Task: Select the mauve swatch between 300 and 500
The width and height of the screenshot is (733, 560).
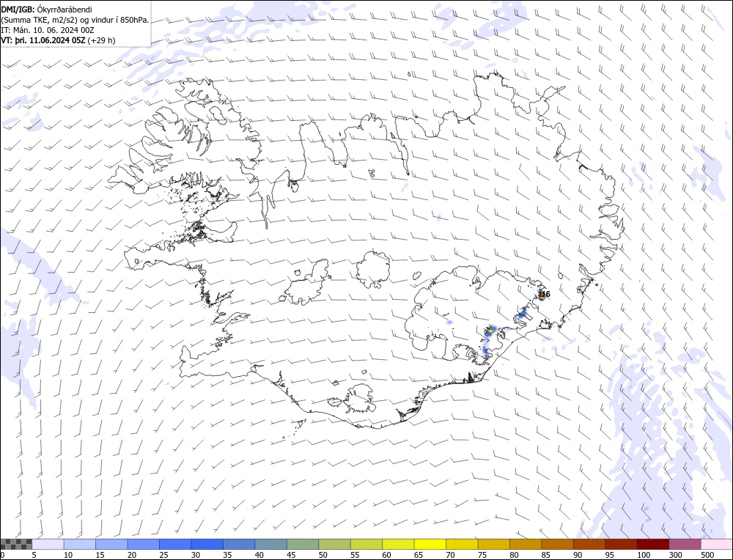Action: [685, 544]
